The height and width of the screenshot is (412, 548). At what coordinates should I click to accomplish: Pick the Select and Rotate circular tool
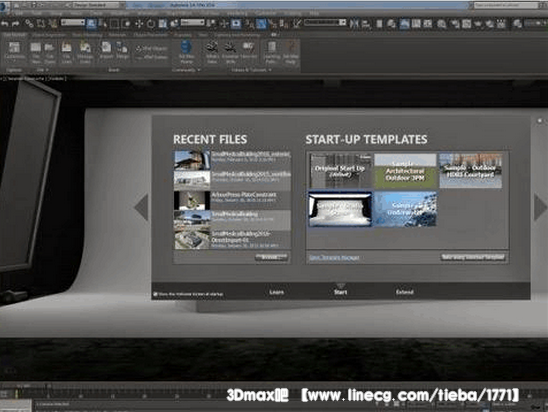click(x=151, y=24)
